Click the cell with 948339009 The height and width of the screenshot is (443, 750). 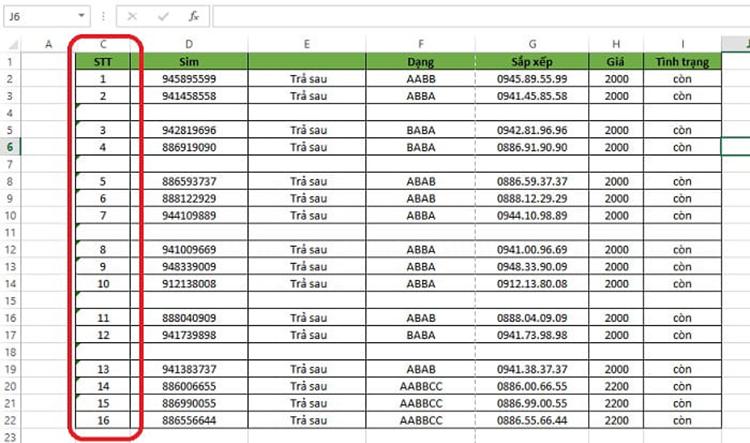click(x=189, y=266)
